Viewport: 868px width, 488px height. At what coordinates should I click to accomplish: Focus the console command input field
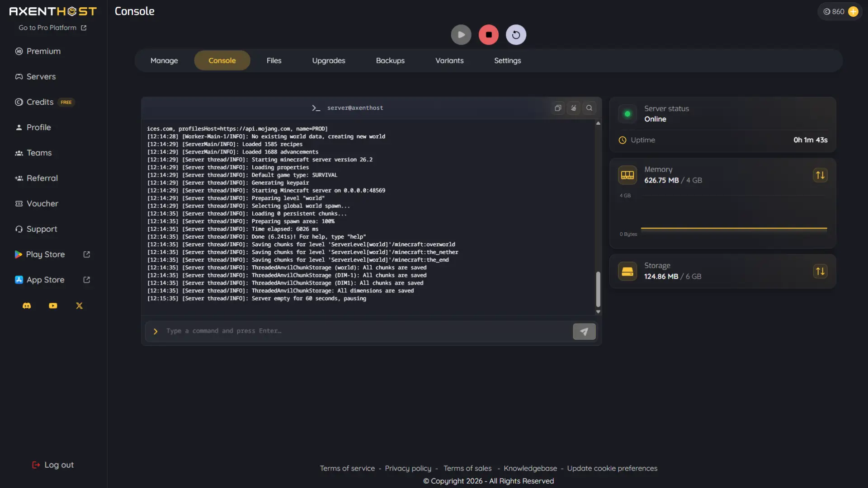click(x=367, y=331)
